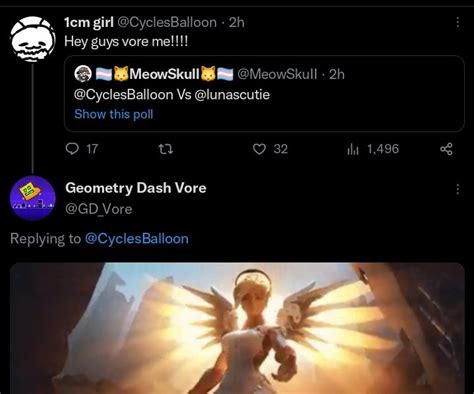Click the Show this poll link

tap(114, 114)
